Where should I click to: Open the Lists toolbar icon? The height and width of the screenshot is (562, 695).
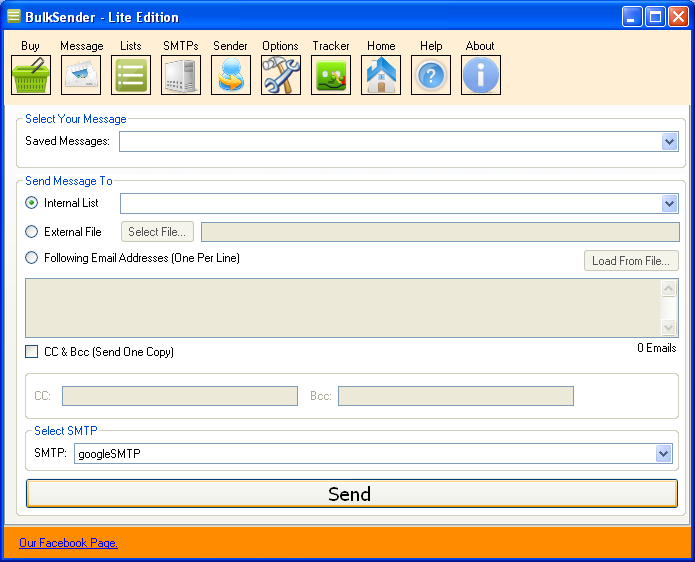pyautogui.click(x=131, y=75)
